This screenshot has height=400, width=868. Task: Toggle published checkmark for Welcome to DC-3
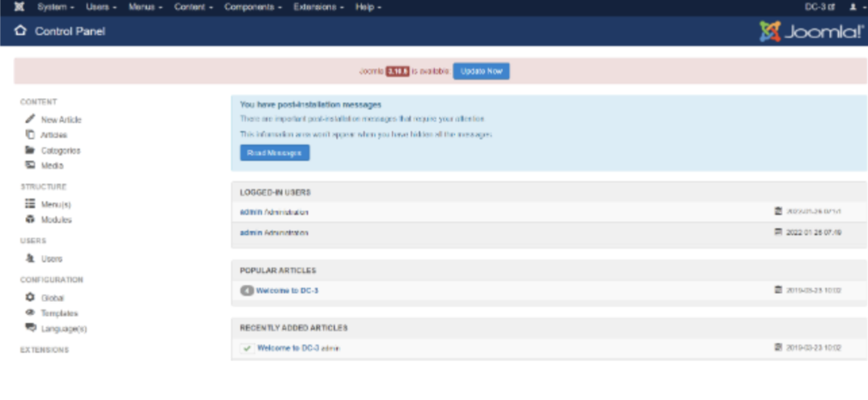(248, 349)
